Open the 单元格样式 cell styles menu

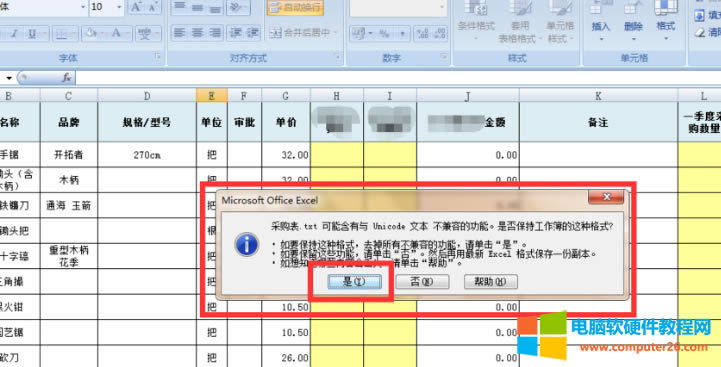(x=560, y=21)
